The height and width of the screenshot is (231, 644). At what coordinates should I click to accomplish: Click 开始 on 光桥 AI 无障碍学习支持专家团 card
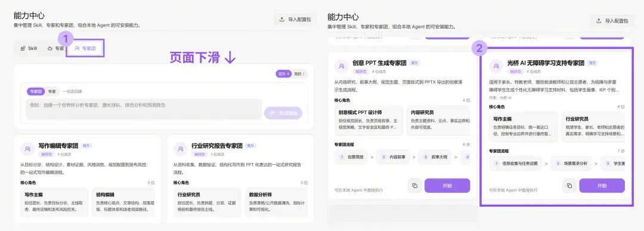coord(602,186)
